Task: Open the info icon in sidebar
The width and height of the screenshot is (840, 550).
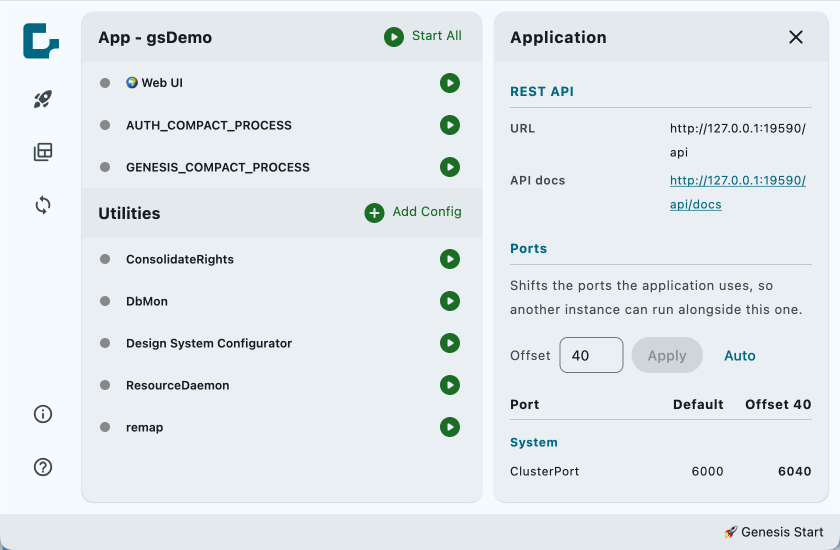Action: pos(43,414)
